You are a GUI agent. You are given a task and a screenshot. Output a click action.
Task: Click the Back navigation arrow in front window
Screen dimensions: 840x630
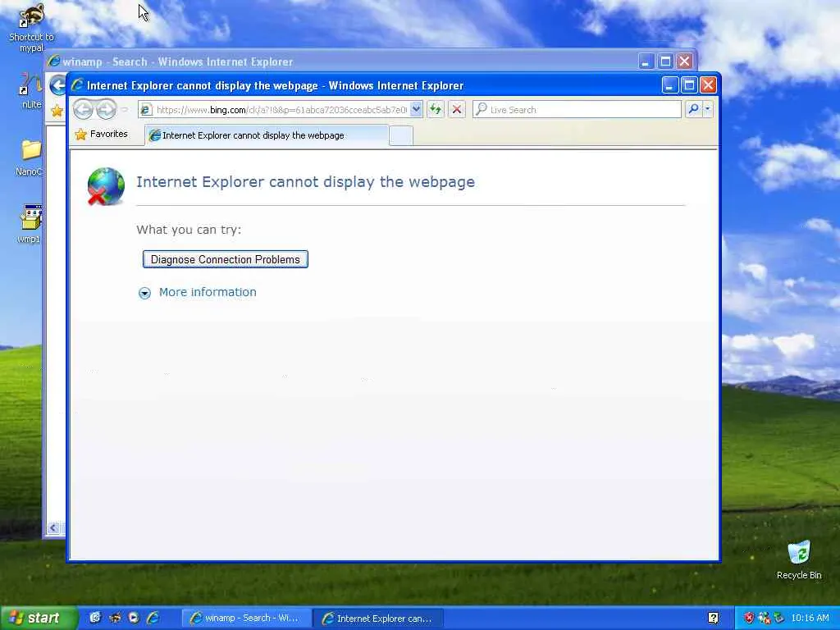pyautogui.click(x=83, y=109)
